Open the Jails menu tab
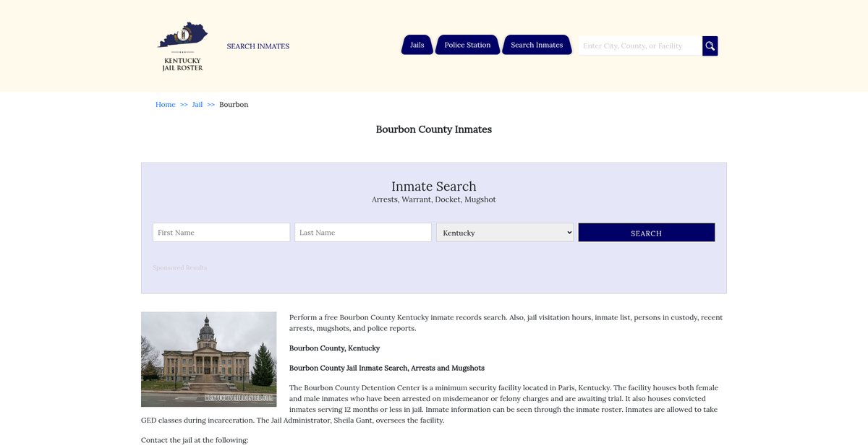Screen dimensions: 868x448 417,45
